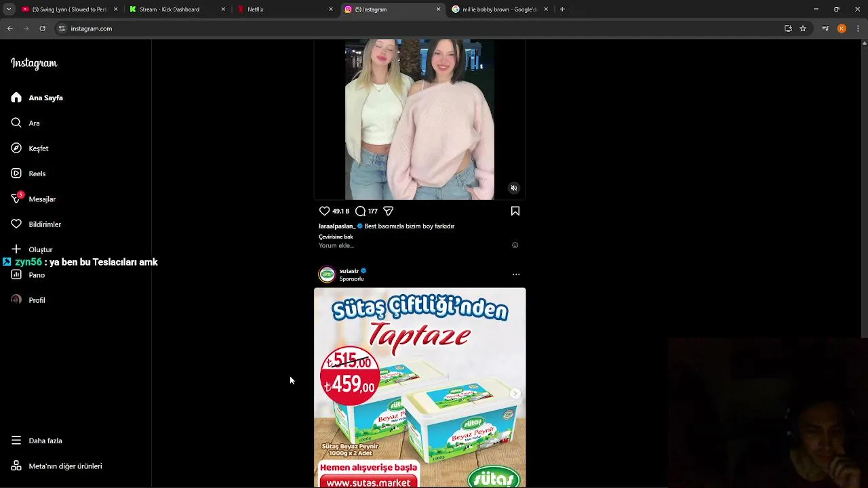Viewport: 868px width, 488px height.
Task: Open Keşfet explore page
Action: pos(30,148)
